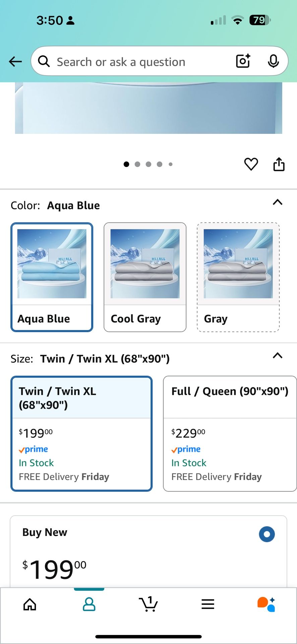This screenshot has height=644, width=297.
Task: Open camera lens search icon
Action: coord(243,61)
